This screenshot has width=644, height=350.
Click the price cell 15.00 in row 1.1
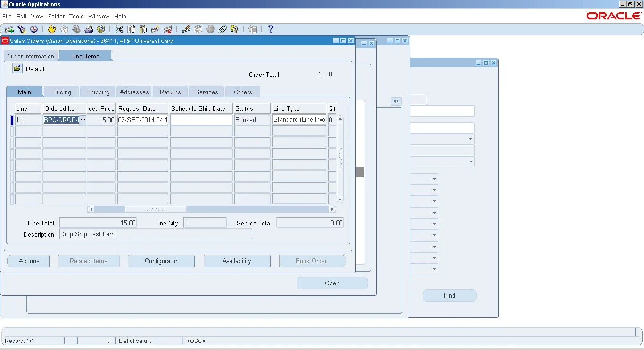(101, 120)
